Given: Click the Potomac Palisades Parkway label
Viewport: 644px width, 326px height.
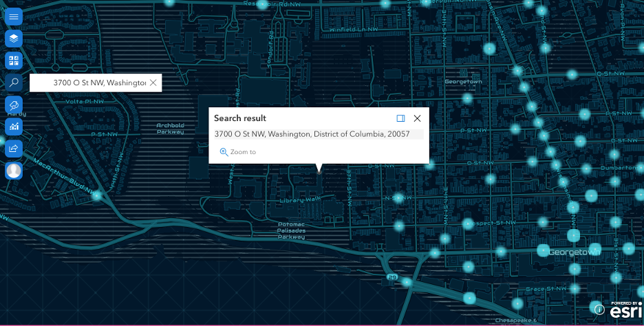Looking at the screenshot, I should pyautogui.click(x=291, y=231).
